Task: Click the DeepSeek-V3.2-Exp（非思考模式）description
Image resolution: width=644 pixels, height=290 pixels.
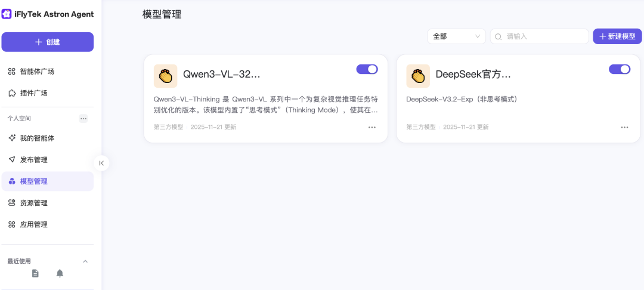Action: tap(462, 100)
